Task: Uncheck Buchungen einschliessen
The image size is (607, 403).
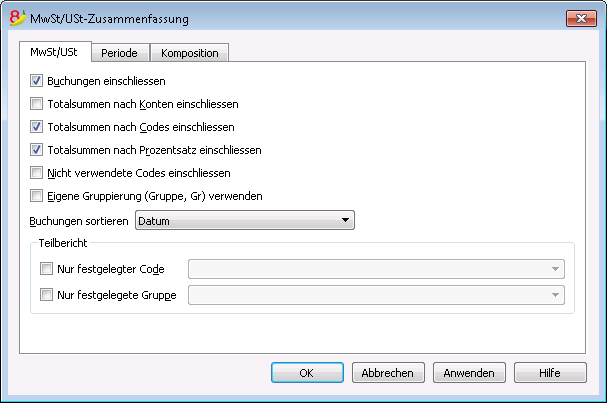Action: click(36, 81)
